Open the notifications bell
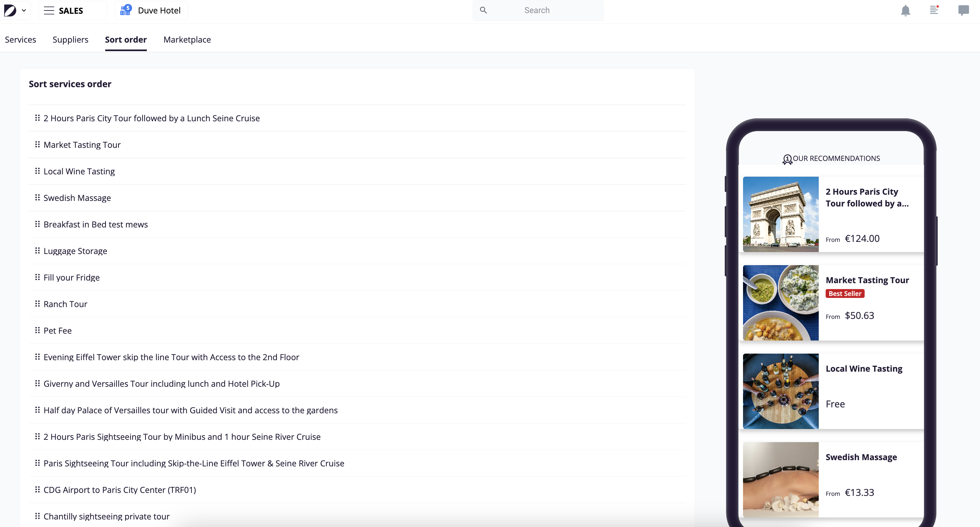 (905, 11)
